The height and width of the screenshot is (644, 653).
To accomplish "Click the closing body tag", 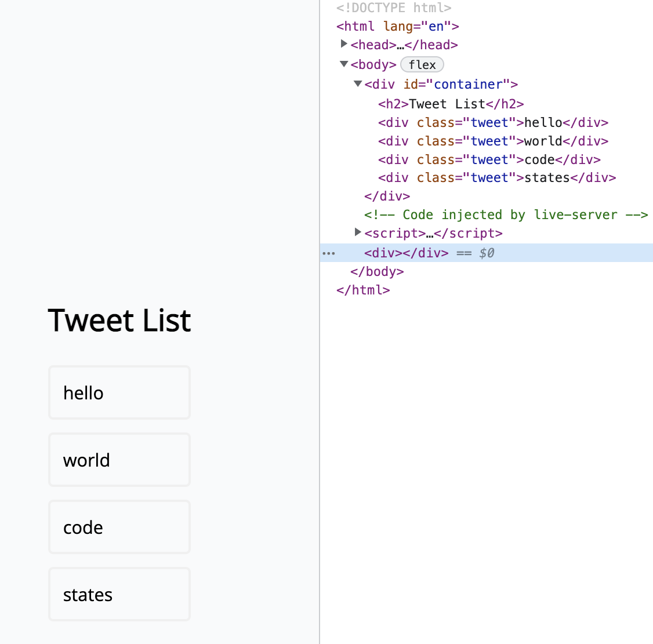I will [377, 271].
